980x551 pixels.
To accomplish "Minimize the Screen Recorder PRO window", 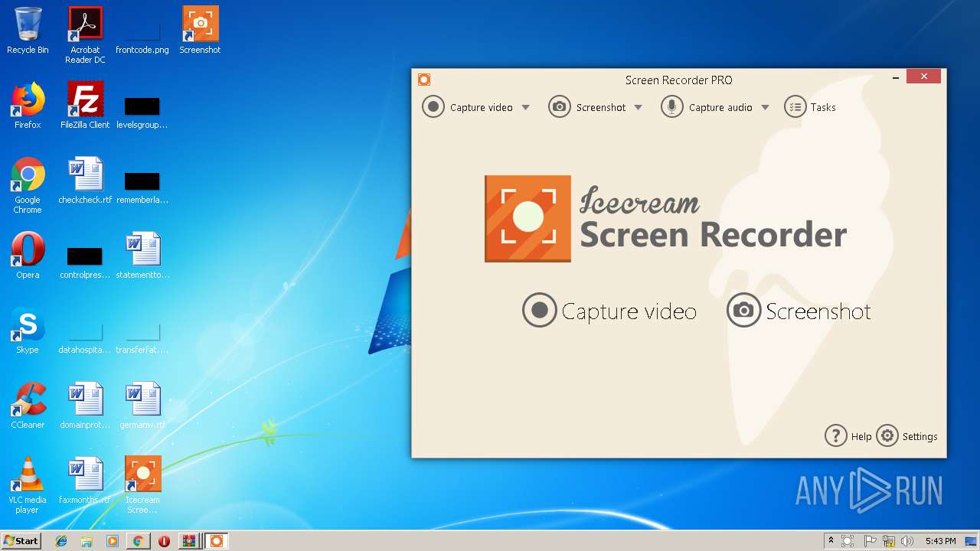I will (896, 77).
